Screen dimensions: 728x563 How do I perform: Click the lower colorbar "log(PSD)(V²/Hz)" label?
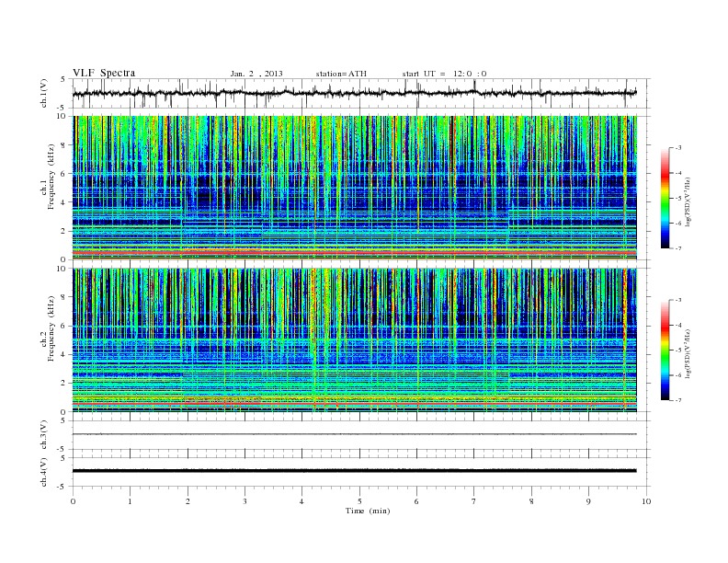(688, 353)
